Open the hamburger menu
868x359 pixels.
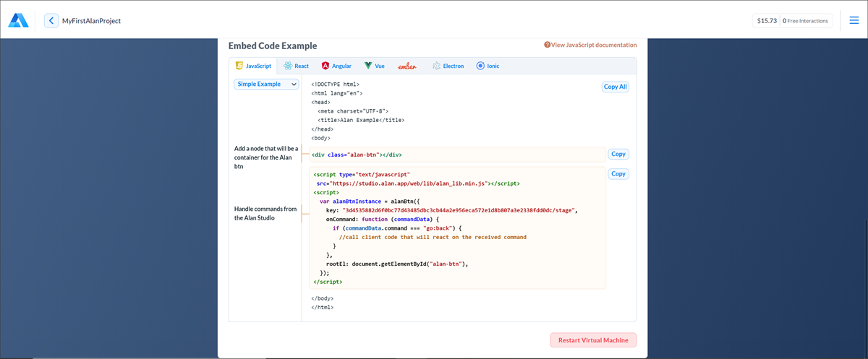click(x=854, y=20)
